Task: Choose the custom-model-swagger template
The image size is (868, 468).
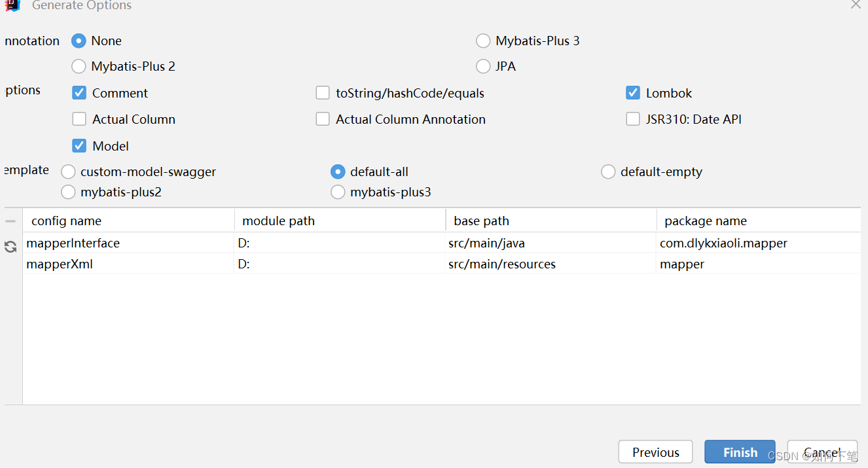Action: [x=68, y=171]
